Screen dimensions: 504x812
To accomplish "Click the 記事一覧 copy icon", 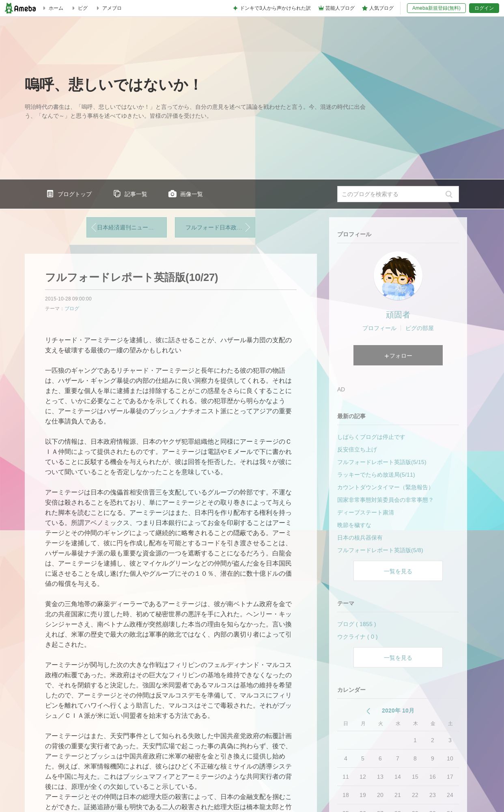I will (x=117, y=194).
